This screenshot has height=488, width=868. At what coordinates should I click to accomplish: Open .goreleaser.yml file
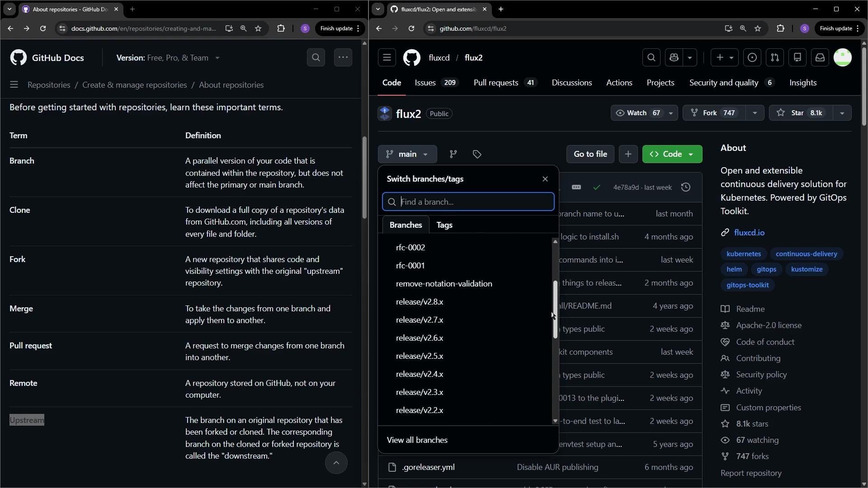(x=428, y=467)
